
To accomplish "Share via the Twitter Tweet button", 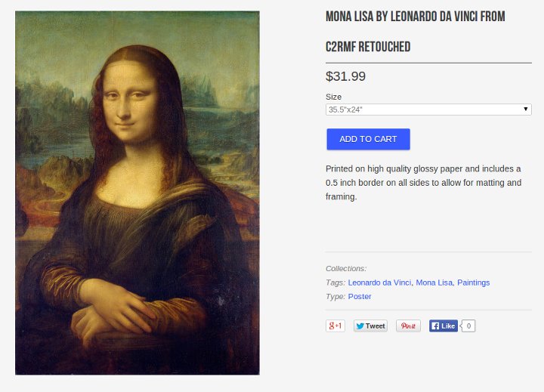I will [x=370, y=326].
